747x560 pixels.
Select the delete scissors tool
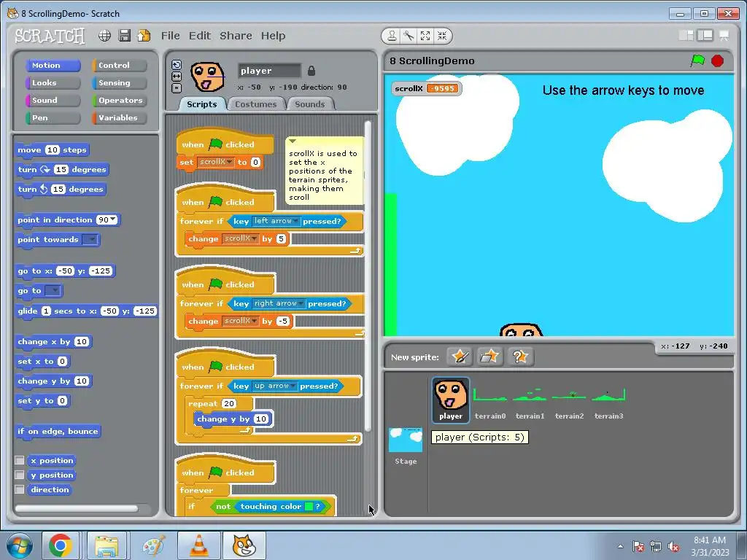(x=409, y=36)
